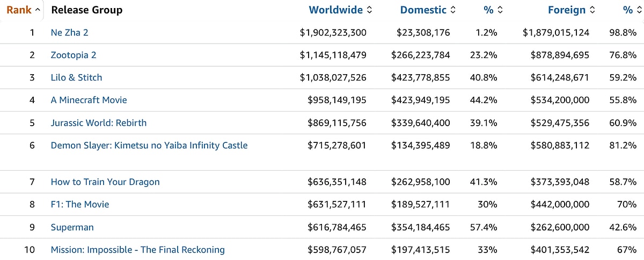Open the Zootopia 2 page
The image size is (644, 260).
click(74, 55)
